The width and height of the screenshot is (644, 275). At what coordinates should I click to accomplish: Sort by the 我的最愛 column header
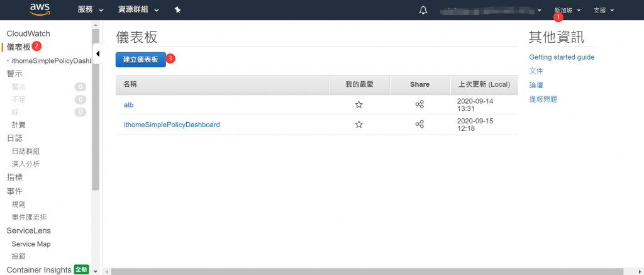[360, 85]
